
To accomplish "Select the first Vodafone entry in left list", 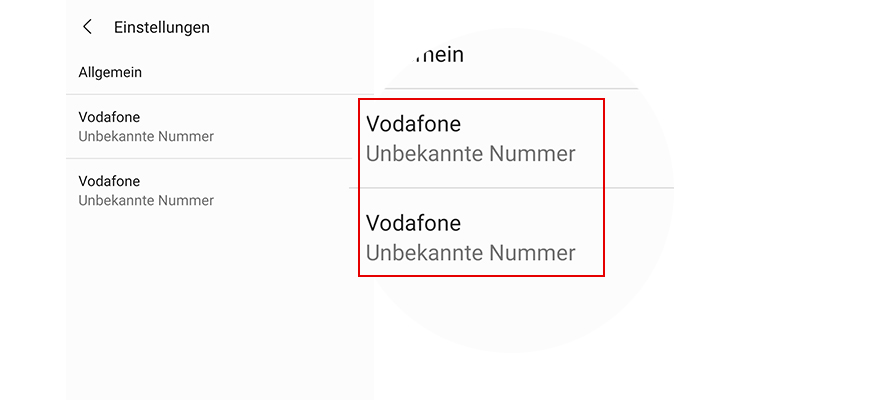I will [109, 117].
